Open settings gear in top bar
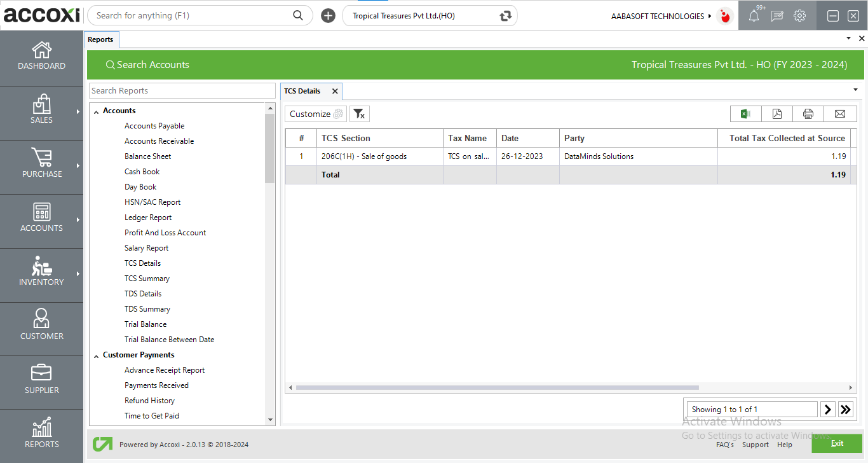 (x=800, y=16)
